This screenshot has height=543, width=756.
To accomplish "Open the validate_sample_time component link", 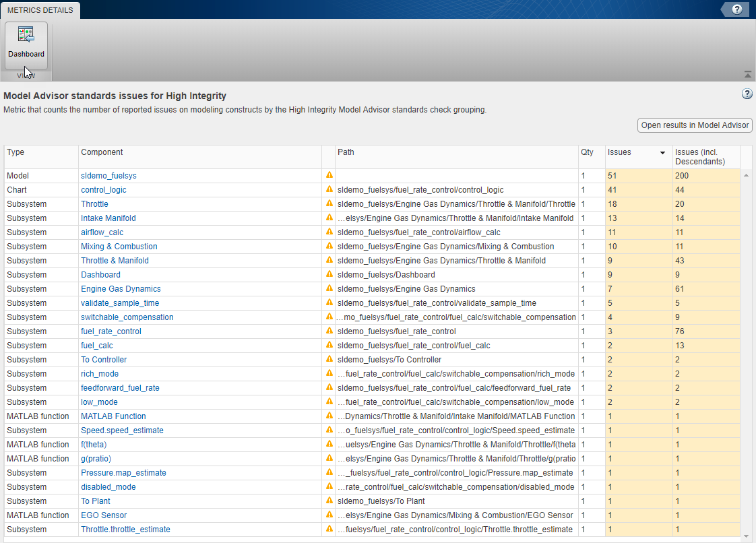I will pyautogui.click(x=120, y=303).
